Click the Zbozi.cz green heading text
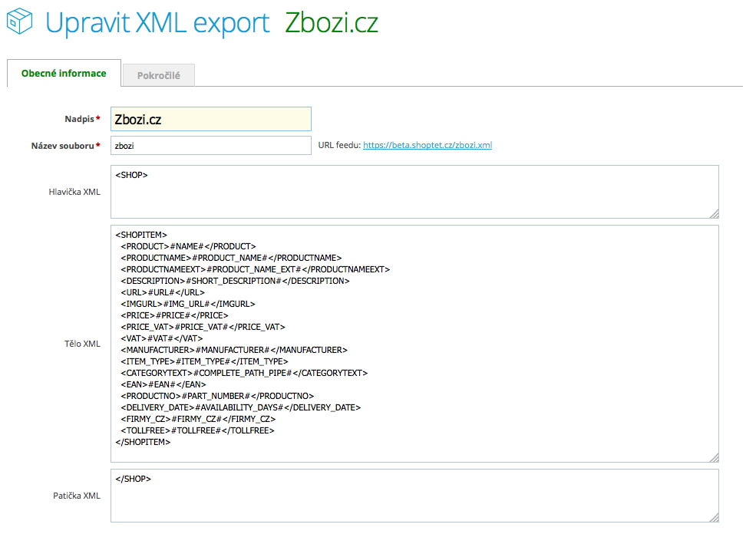Viewport: 756px width, 534px height. tap(332, 23)
